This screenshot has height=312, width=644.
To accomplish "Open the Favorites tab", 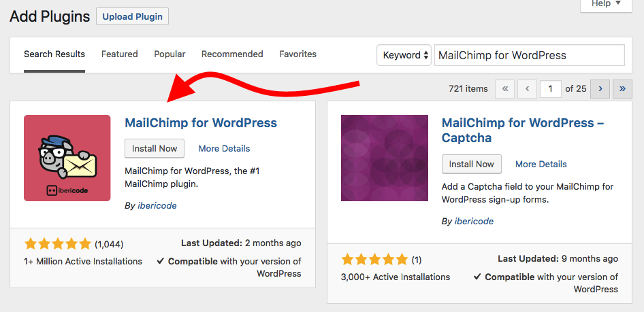I will pyautogui.click(x=297, y=54).
